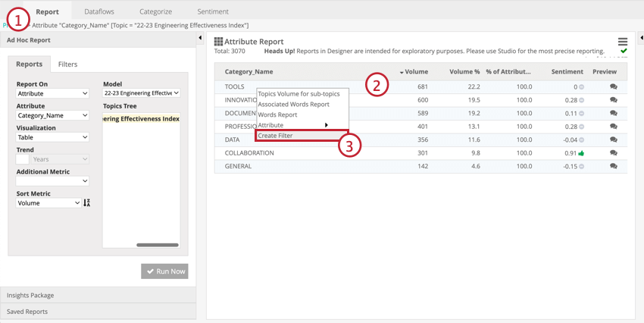
Task: Choose Words Report in context menu
Action: click(x=277, y=114)
